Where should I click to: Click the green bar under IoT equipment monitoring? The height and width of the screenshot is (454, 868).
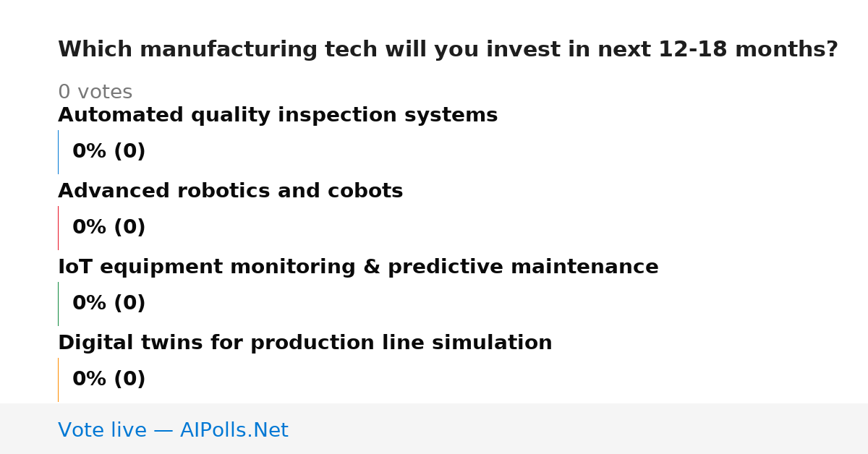coord(58,304)
